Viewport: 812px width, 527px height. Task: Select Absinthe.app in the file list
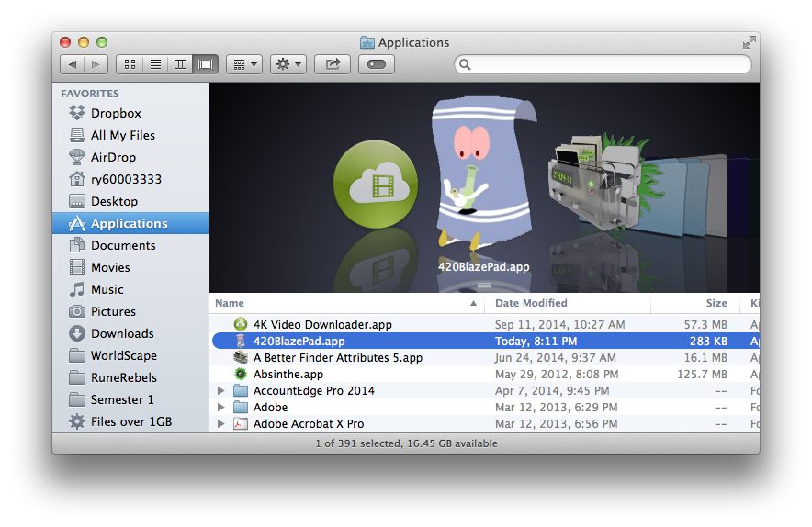pyautogui.click(x=485, y=375)
